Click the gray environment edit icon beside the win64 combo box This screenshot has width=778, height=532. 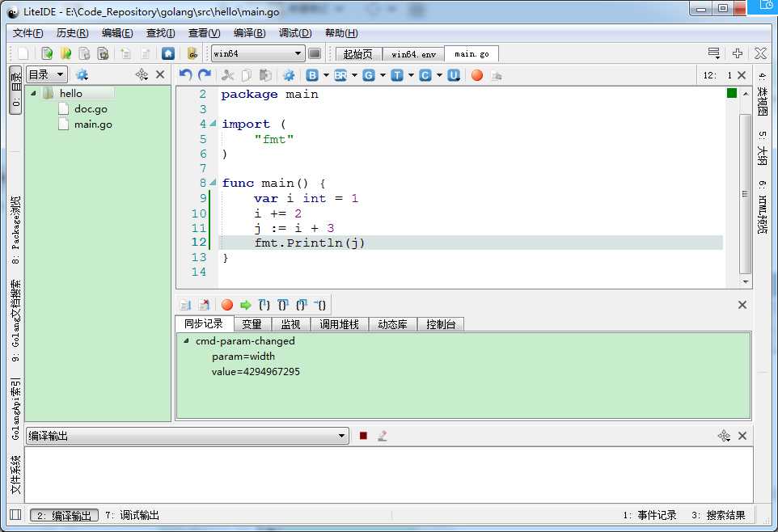point(315,53)
